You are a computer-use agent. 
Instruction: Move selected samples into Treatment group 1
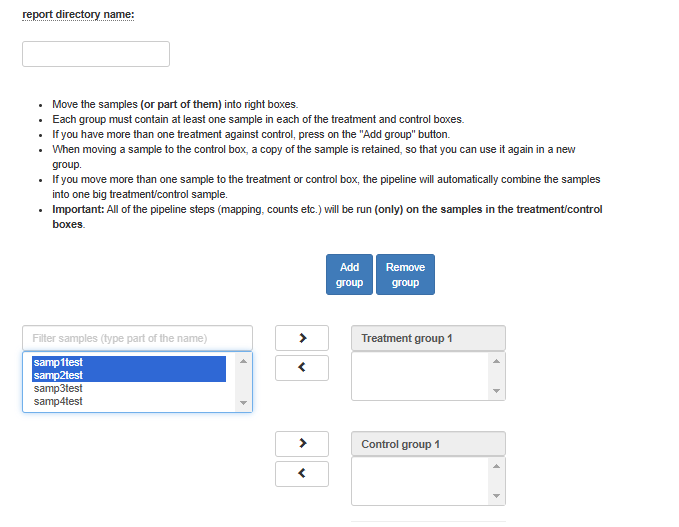coord(302,338)
